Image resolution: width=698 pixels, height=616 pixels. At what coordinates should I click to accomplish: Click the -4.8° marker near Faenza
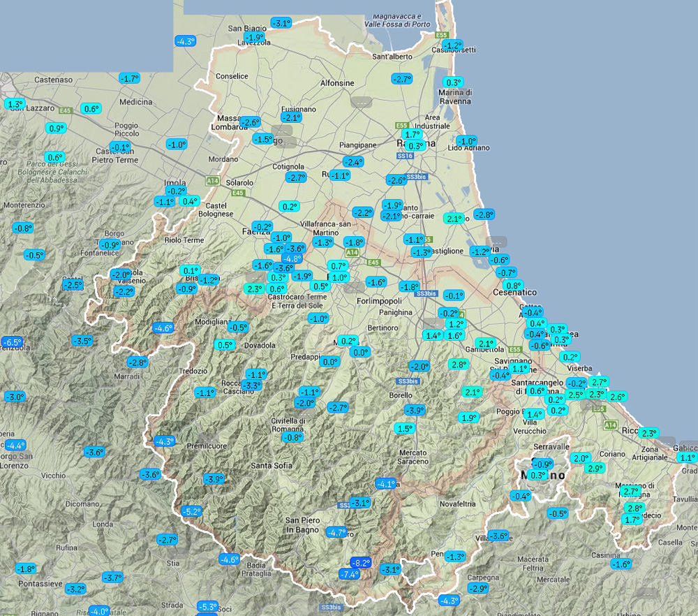pyautogui.click(x=292, y=258)
